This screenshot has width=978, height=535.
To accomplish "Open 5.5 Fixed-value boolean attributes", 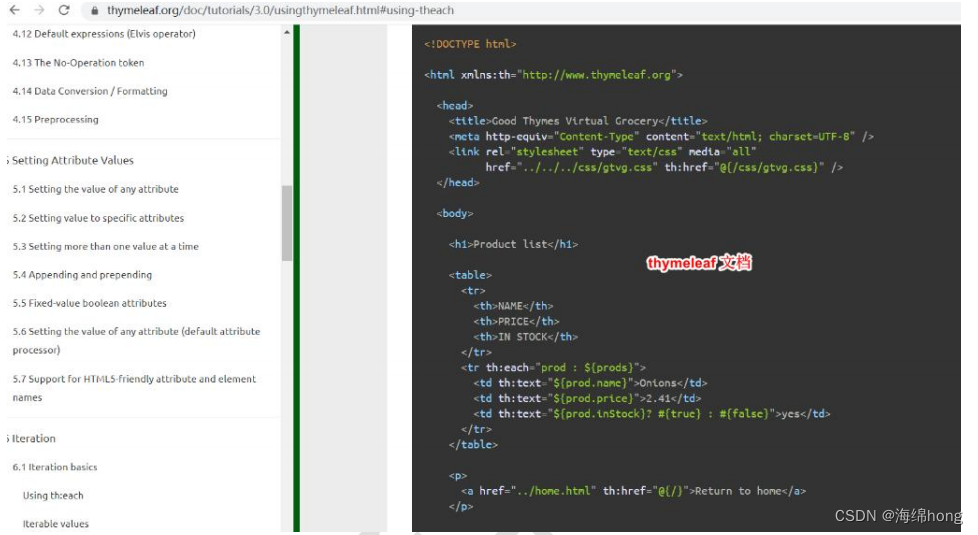I will pos(89,303).
